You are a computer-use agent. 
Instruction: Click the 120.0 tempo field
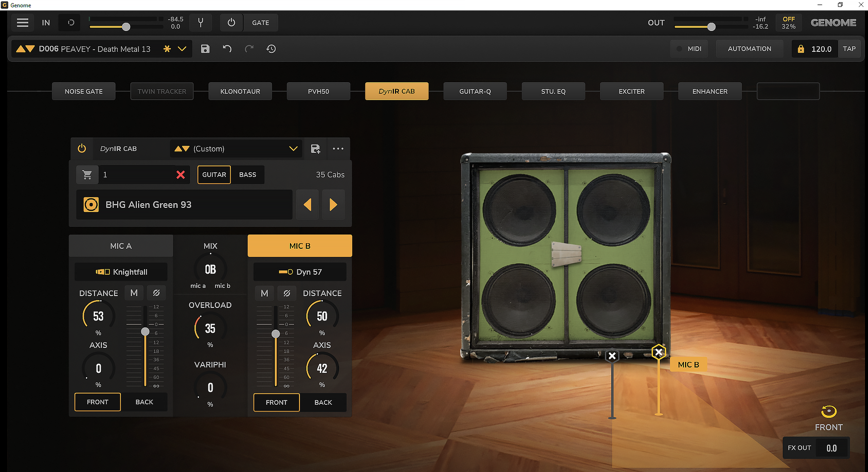pos(822,49)
